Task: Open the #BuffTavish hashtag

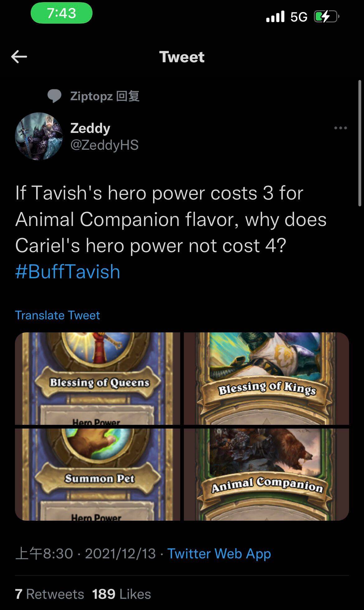Action: pos(68,271)
